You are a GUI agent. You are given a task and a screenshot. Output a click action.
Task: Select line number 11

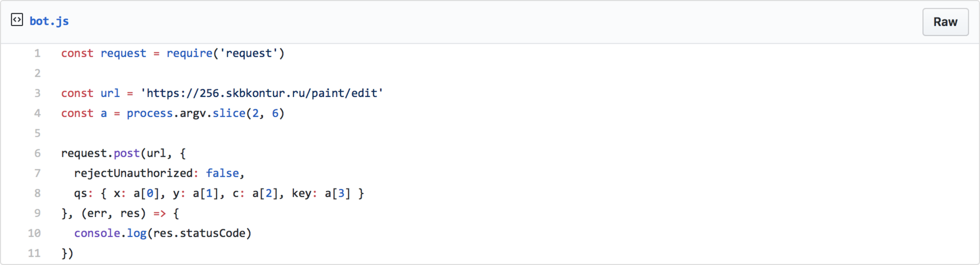coord(34,253)
